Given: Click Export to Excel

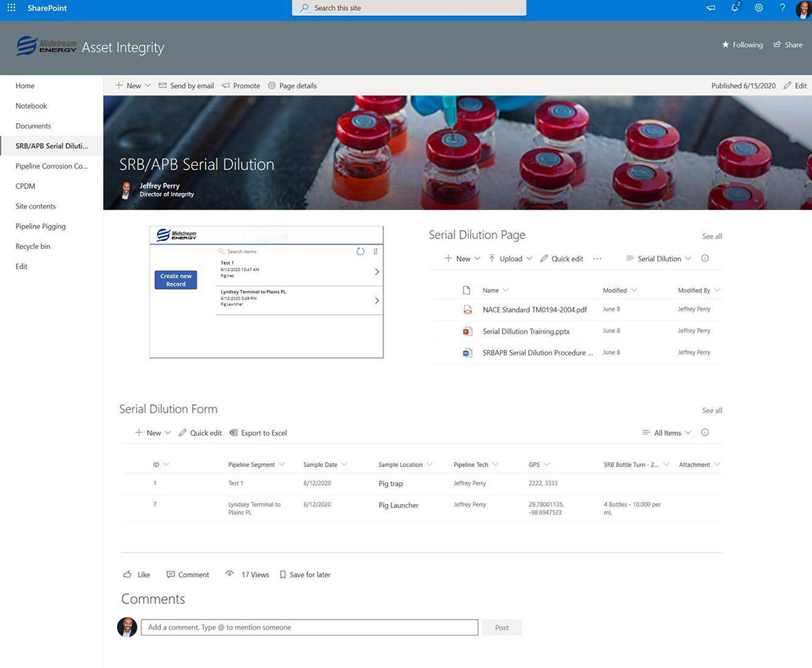Looking at the screenshot, I should (x=258, y=432).
